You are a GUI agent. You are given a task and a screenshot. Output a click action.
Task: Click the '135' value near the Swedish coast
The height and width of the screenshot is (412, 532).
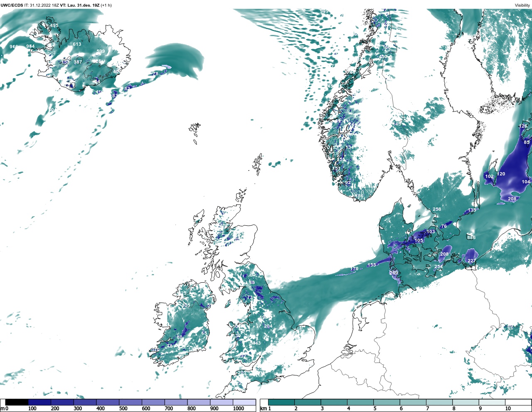pyautogui.click(x=472, y=210)
